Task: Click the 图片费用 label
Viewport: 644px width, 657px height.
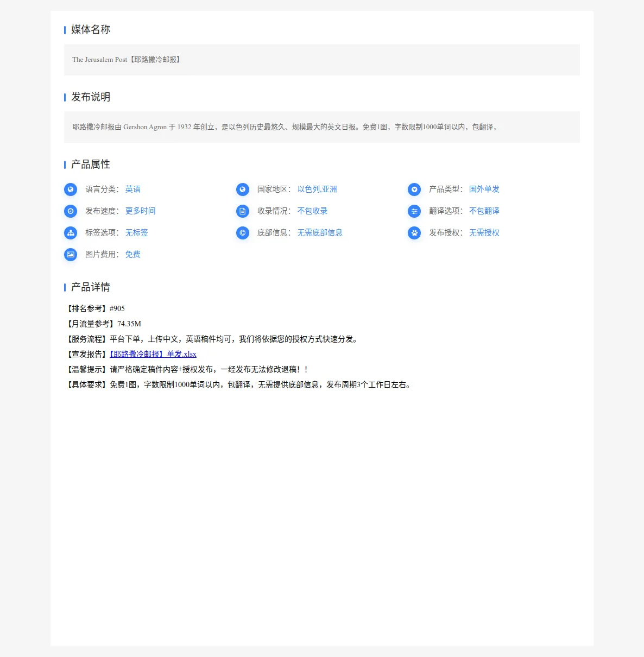Action: [x=102, y=254]
